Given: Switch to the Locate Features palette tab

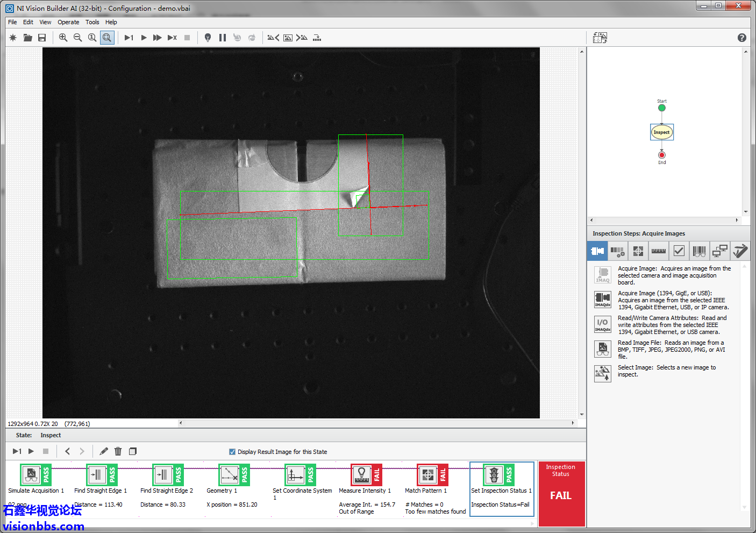Looking at the screenshot, I should click(638, 251).
